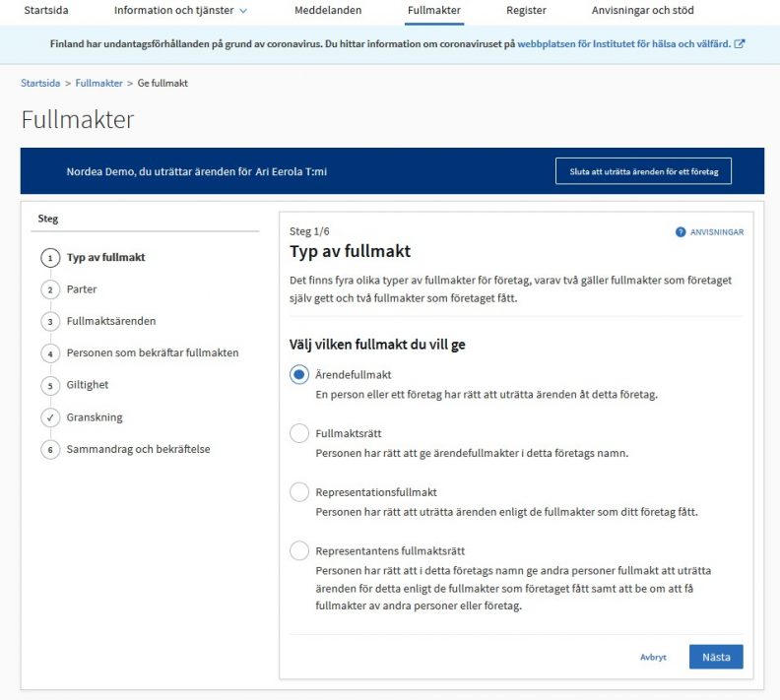Screen dimensions: 780x700
Task: Select Personen som bekräftar fullmakten step label
Action: tap(153, 353)
